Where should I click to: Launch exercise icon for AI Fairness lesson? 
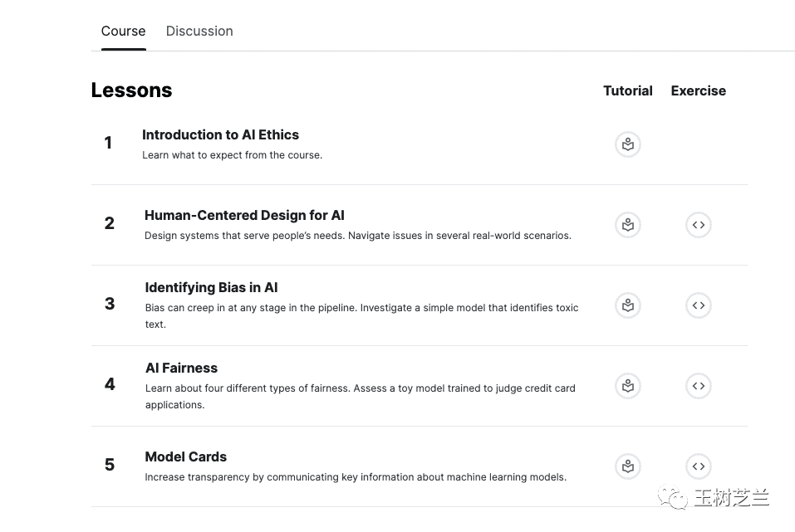699,386
